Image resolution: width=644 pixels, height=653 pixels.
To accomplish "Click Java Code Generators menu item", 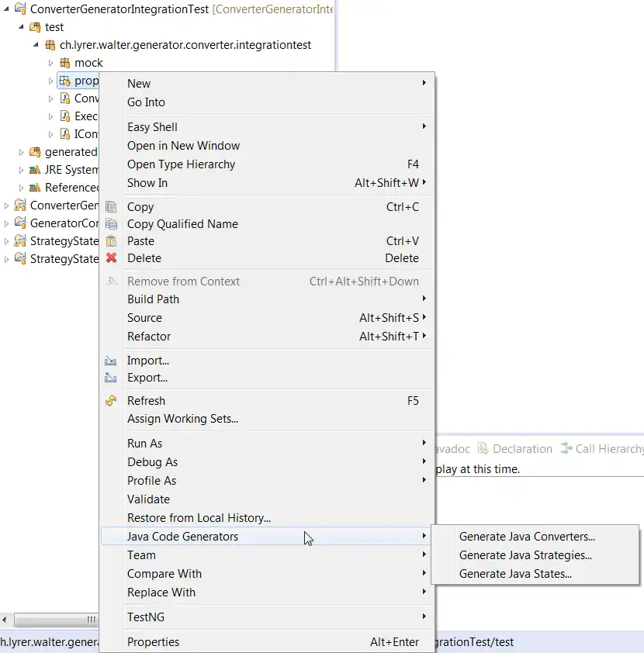I will [268, 537].
